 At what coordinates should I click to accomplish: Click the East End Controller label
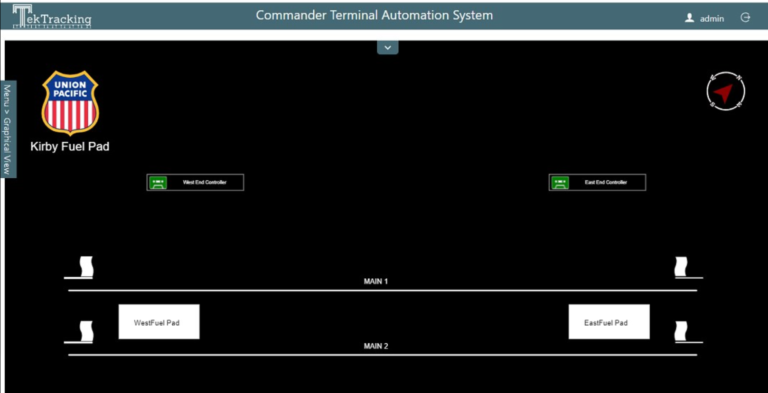[606, 182]
